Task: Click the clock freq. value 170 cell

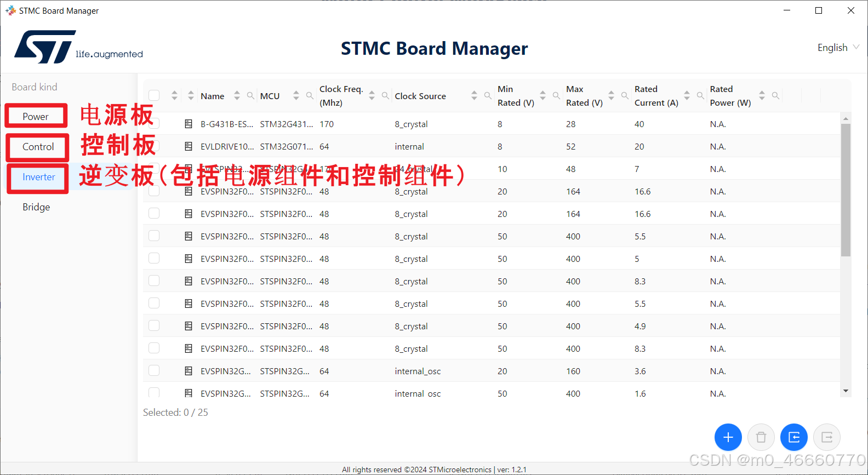Action: point(327,124)
